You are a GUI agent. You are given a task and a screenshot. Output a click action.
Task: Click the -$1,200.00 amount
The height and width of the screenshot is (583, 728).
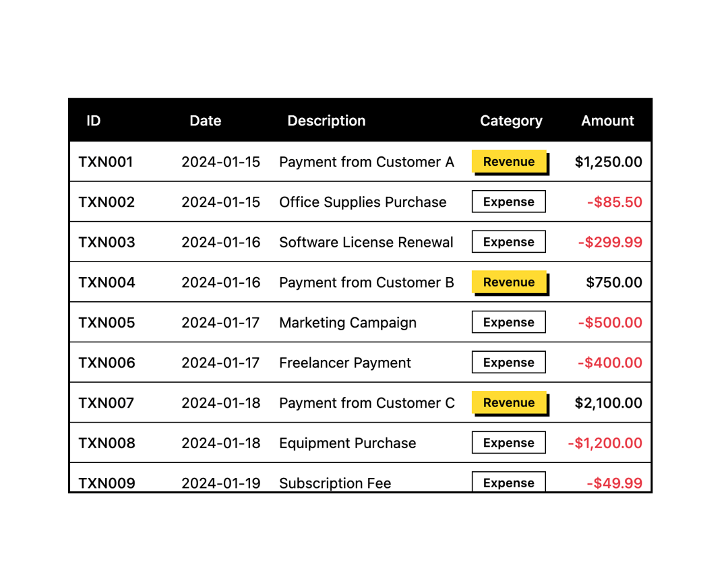pos(605,443)
